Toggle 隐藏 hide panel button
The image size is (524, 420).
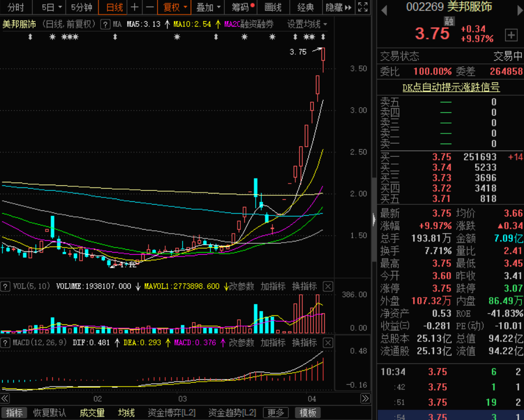[338, 7]
